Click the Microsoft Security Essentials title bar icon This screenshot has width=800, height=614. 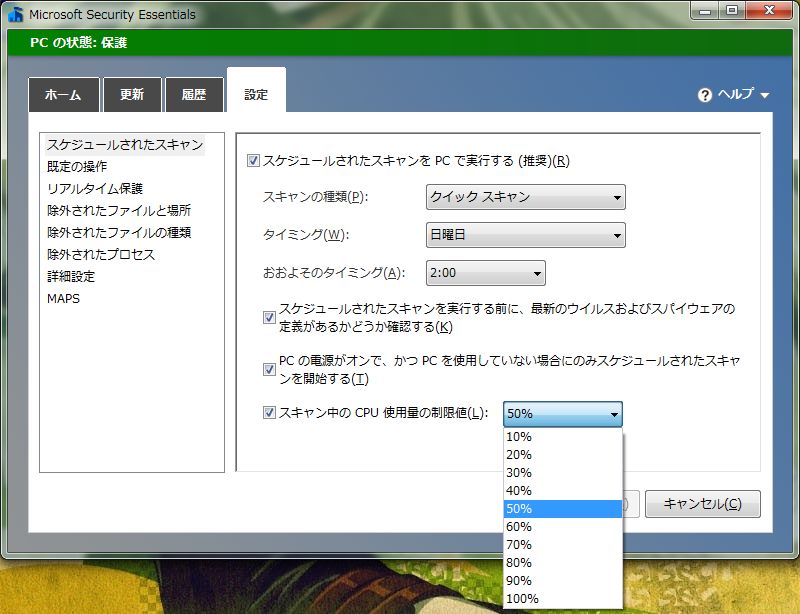(16, 14)
